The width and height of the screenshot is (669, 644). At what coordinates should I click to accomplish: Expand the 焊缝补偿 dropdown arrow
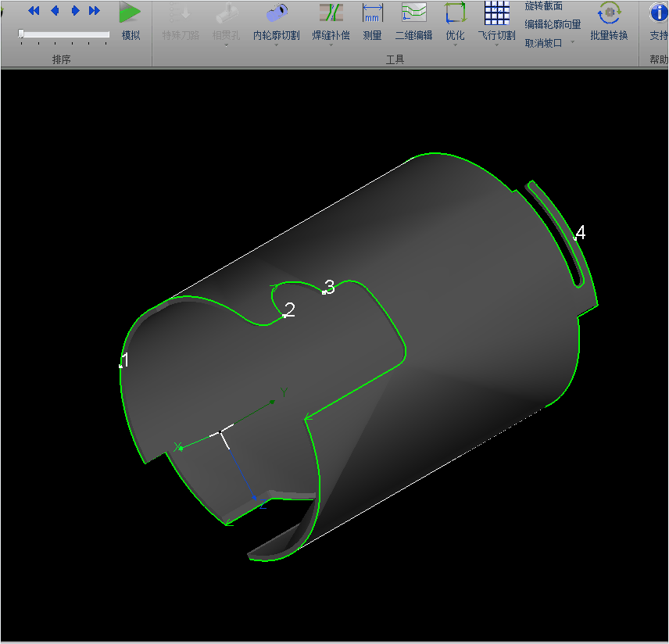pos(331,45)
